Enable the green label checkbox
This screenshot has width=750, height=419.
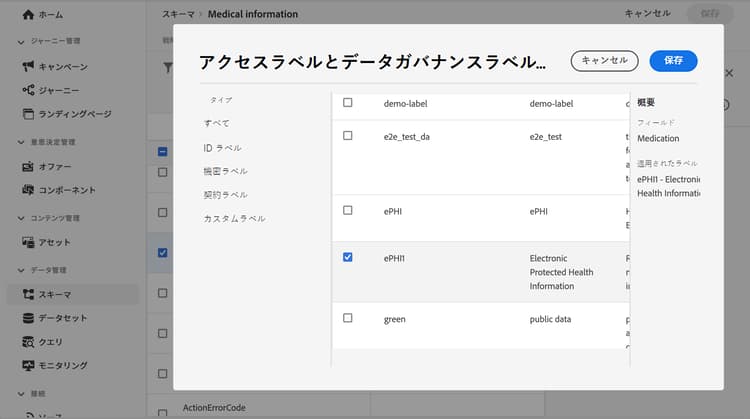(348, 318)
